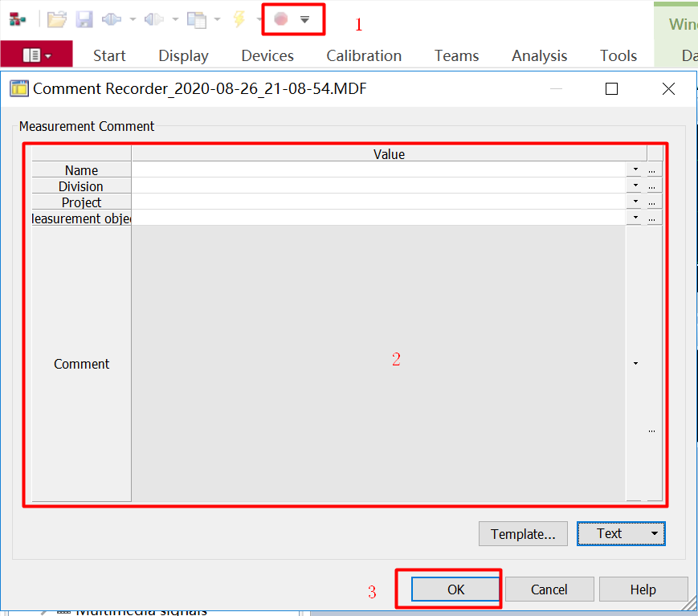Click the copy pages icon in the toolbar

196,19
